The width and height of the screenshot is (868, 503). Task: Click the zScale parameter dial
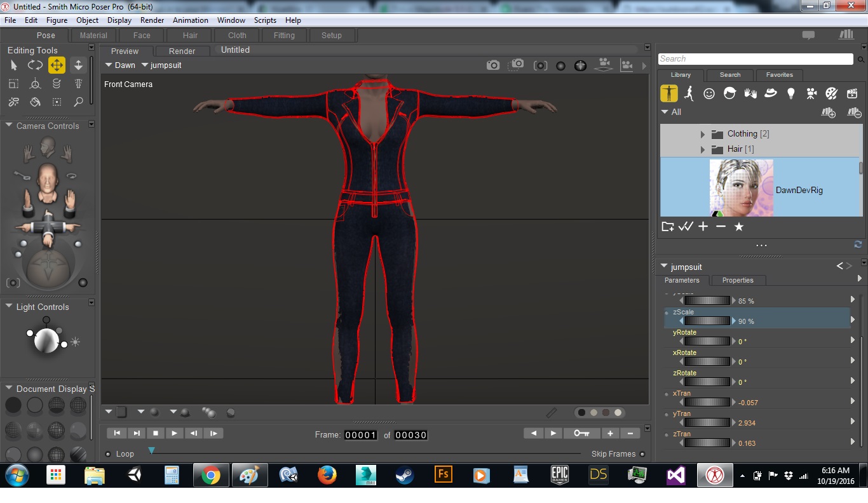pyautogui.click(x=707, y=321)
